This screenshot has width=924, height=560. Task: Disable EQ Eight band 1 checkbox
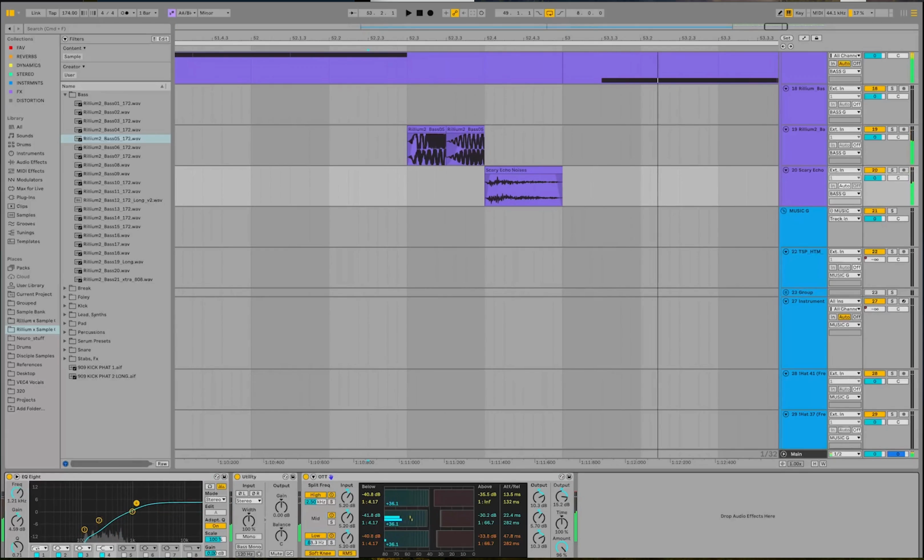(x=37, y=555)
